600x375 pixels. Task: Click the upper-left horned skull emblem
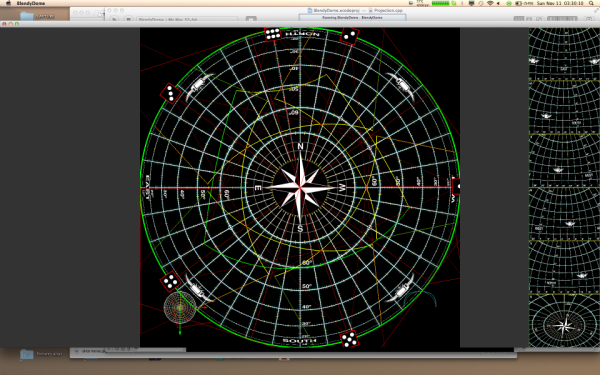click(199, 85)
